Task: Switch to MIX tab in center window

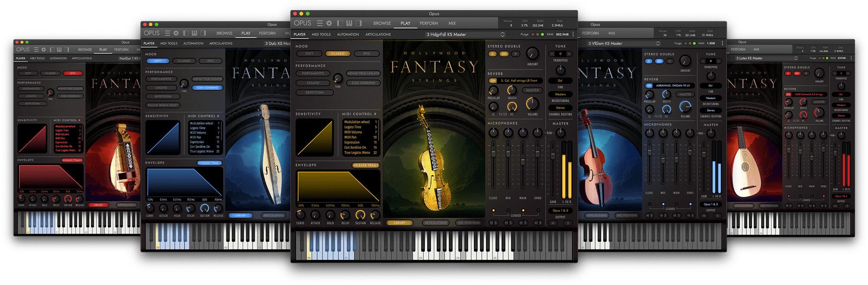Action: (x=452, y=23)
